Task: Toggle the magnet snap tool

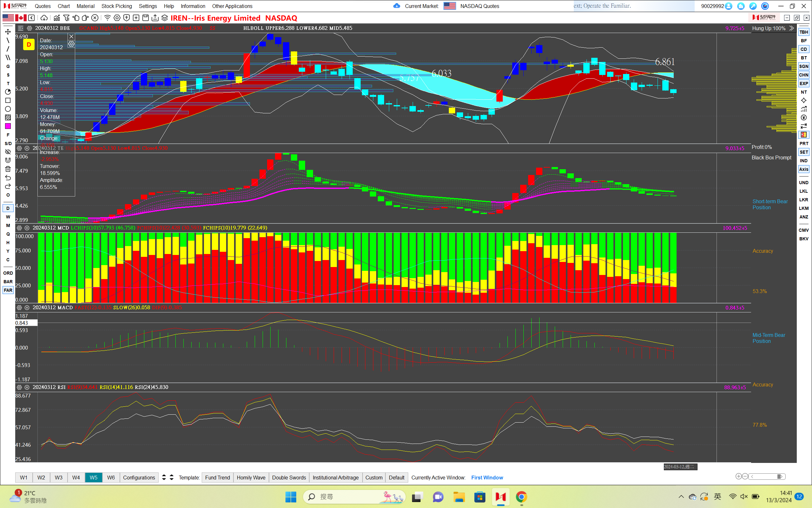Action: 8,160
